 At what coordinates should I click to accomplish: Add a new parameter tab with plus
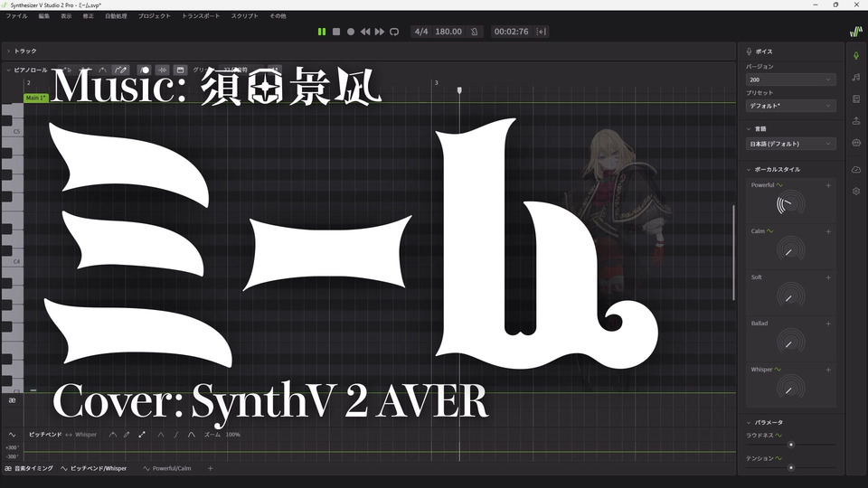[210, 468]
